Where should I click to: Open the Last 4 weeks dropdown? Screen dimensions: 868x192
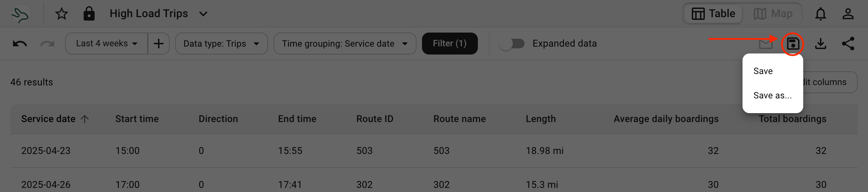click(107, 44)
